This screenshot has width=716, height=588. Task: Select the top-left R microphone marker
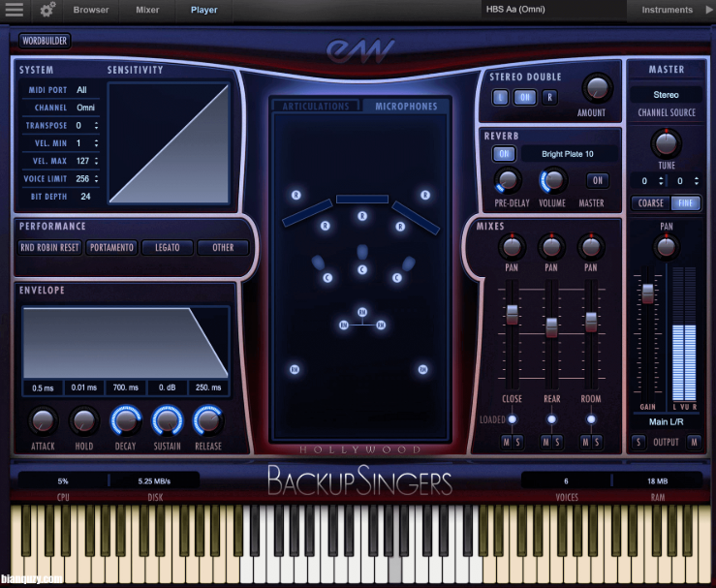(296, 195)
